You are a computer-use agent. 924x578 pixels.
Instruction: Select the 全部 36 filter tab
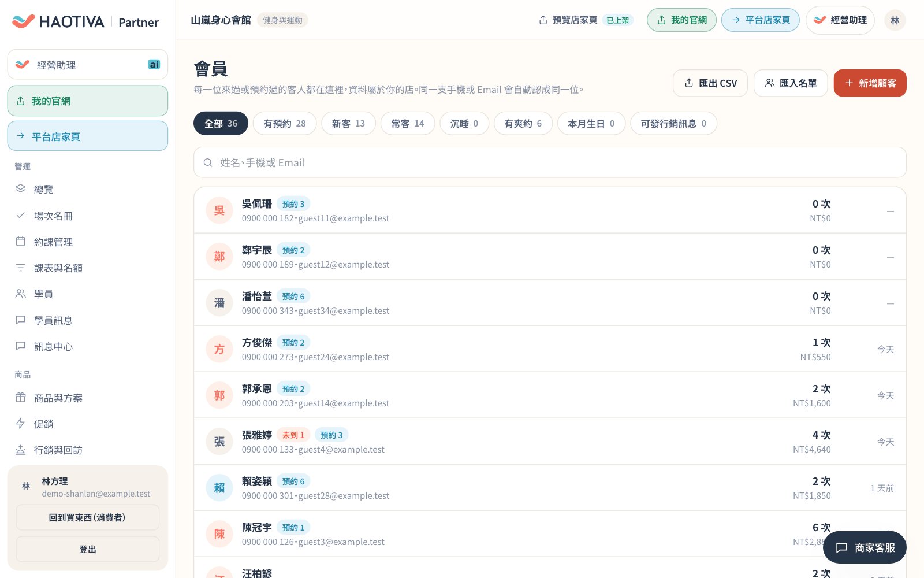pos(221,123)
